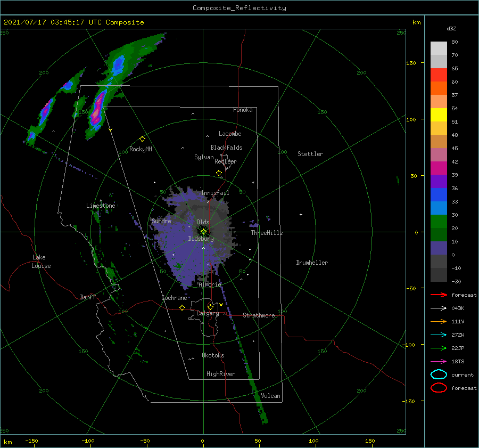Screen dimensions: 479x448
Task: Select the orange 111V arrow legend icon
Action: tap(439, 321)
